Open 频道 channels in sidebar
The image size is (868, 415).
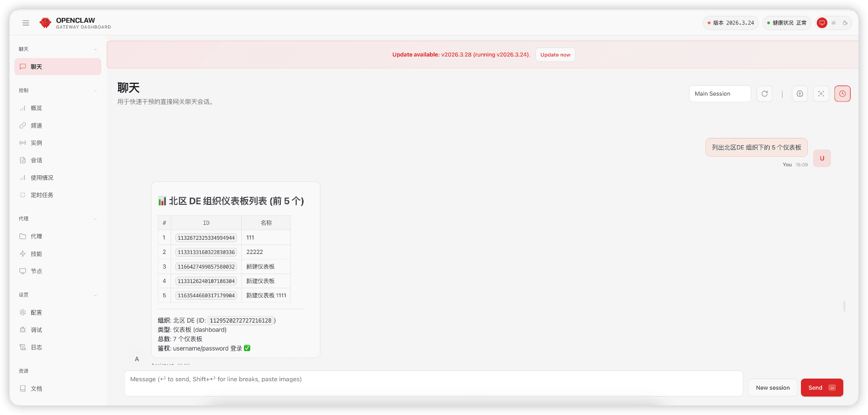[58, 126]
